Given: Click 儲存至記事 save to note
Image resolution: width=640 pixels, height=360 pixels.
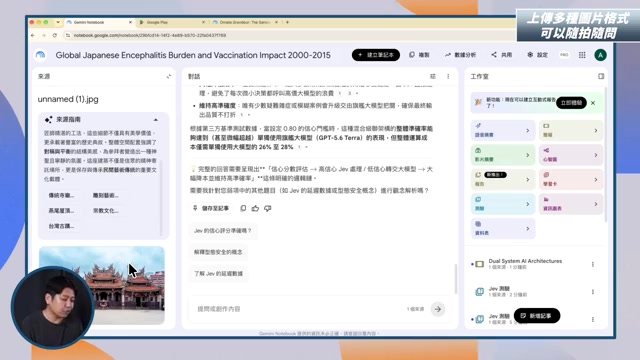Looking at the screenshot, I should pos(211,208).
